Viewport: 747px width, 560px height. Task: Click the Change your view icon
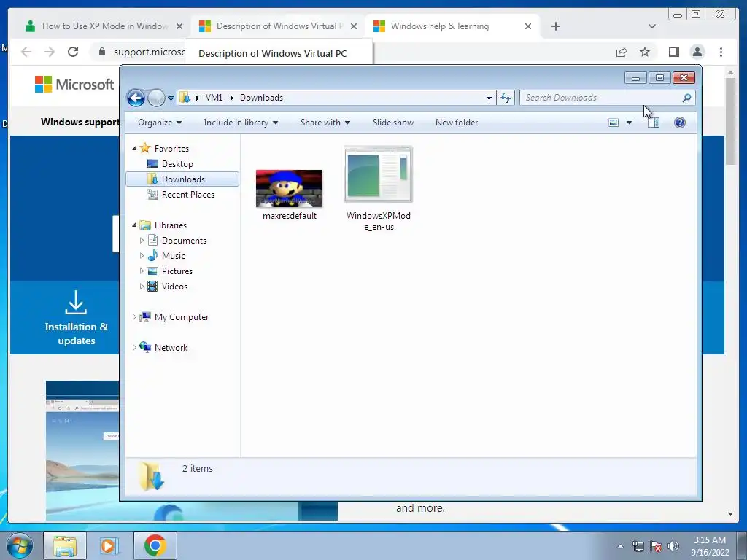(x=614, y=122)
